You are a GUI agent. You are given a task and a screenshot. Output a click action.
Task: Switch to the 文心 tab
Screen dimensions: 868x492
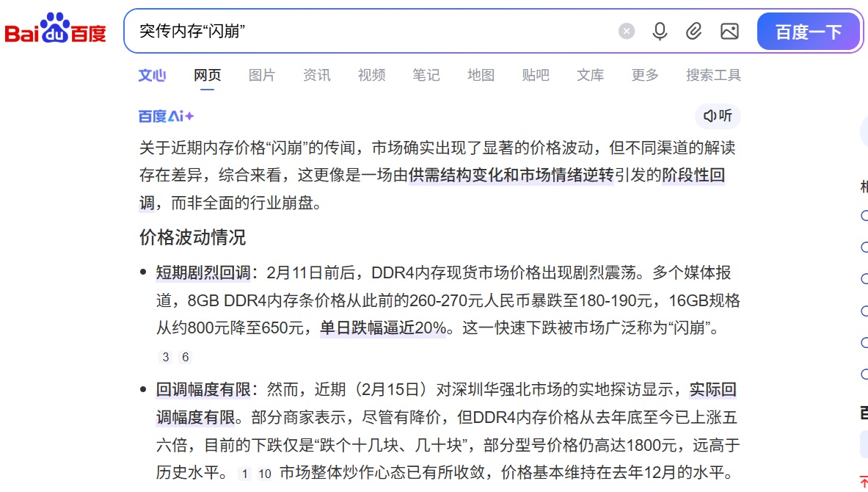152,75
